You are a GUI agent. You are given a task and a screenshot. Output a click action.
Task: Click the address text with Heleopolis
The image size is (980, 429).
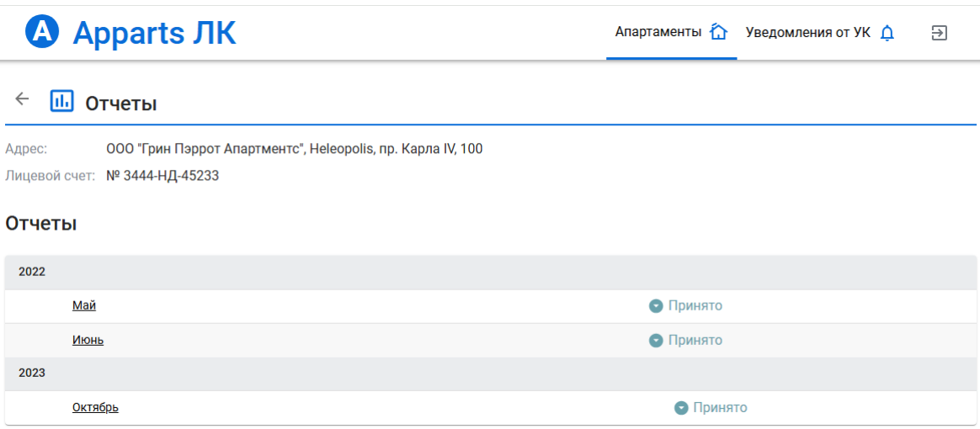click(x=295, y=149)
